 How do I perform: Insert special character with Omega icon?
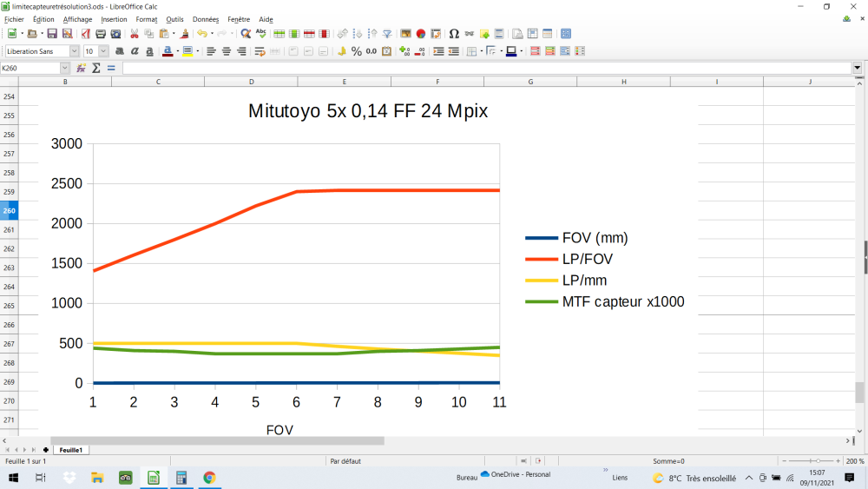tap(454, 34)
